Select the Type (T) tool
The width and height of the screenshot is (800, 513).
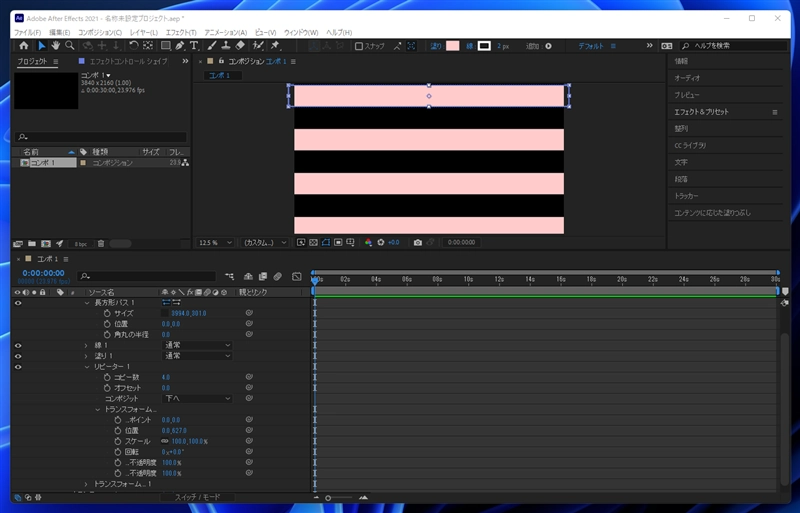coord(193,45)
